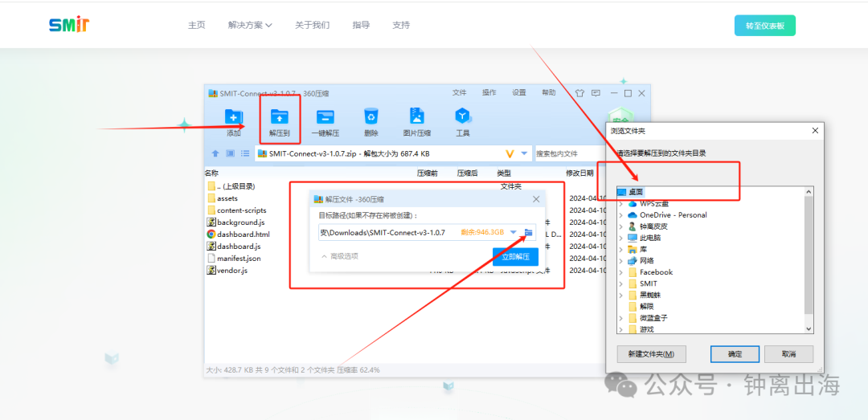Click the 库 library icon in the tree
Screen dimensions: 868x420
tap(633, 249)
